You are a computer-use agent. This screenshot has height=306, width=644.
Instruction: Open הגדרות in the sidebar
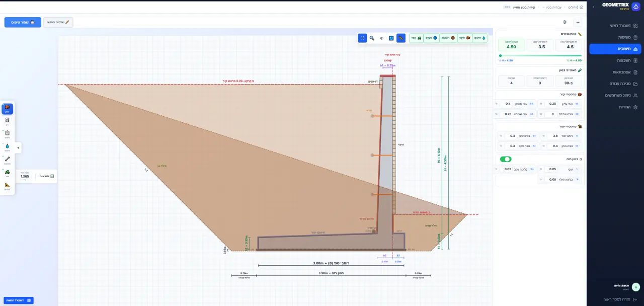tap(615, 107)
